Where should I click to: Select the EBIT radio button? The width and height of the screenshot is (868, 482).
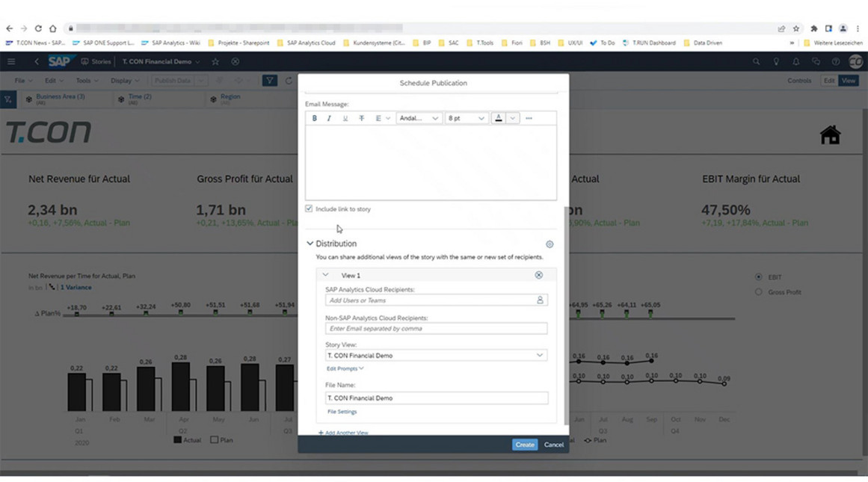[759, 276]
